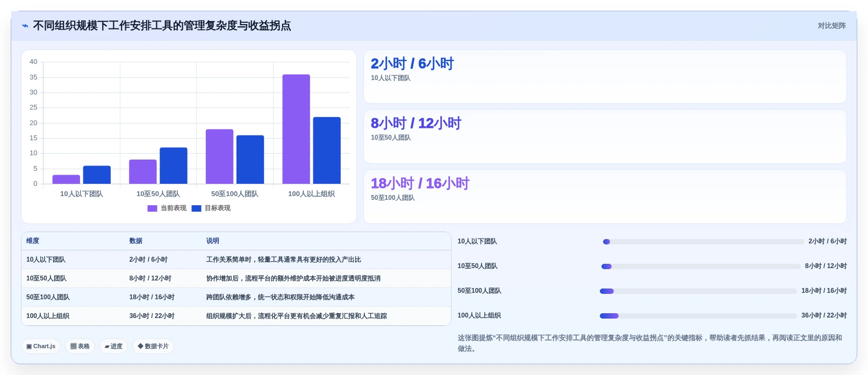868x375 pixels.
Task: Click the title icon before the heading
Action: point(25,26)
